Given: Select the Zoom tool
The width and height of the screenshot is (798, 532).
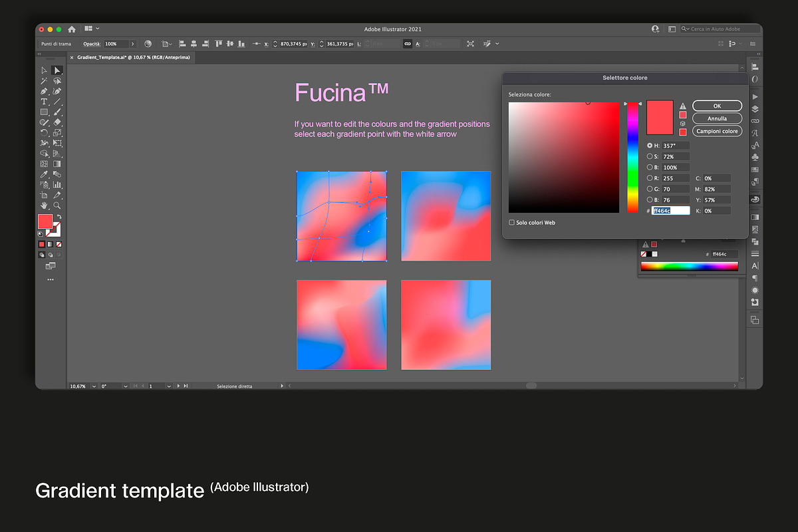Looking at the screenshot, I should (x=57, y=205).
